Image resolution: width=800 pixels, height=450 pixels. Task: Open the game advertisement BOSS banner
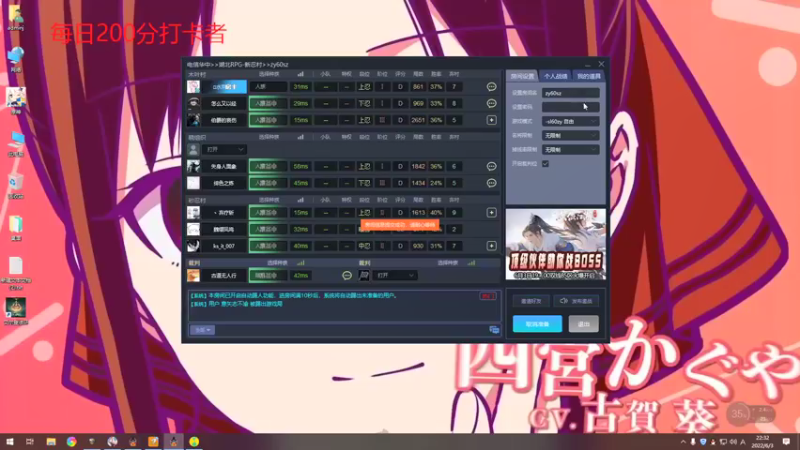tap(556, 244)
